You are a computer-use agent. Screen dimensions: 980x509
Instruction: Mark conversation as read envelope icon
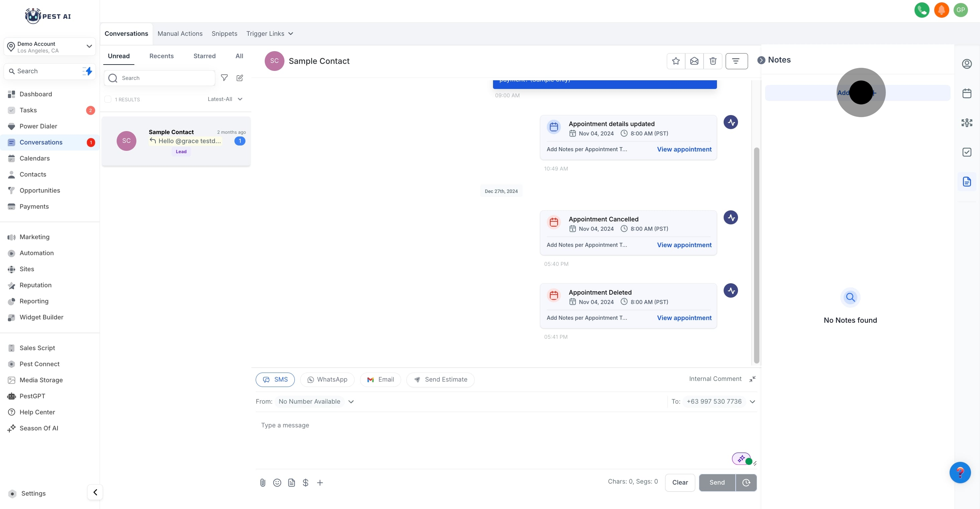(x=694, y=61)
